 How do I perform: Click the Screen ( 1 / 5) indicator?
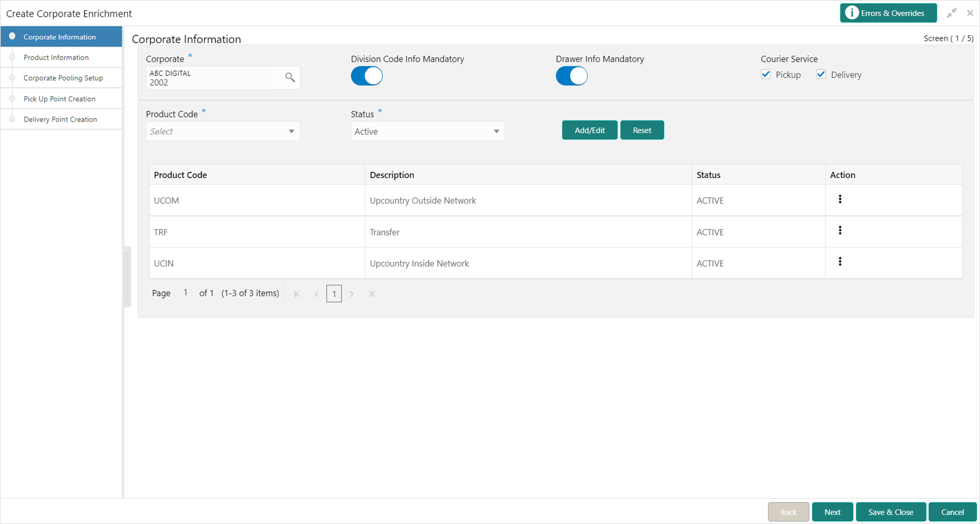(x=948, y=39)
